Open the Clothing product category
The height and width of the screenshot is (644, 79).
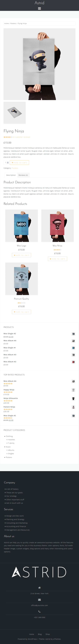point(9,436)
